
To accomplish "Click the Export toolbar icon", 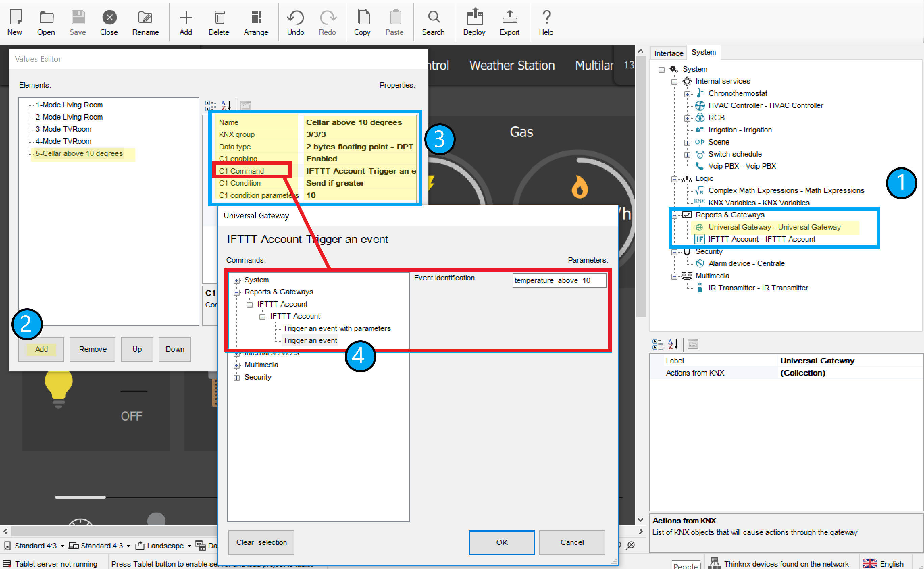I will [x=509, y=18].
